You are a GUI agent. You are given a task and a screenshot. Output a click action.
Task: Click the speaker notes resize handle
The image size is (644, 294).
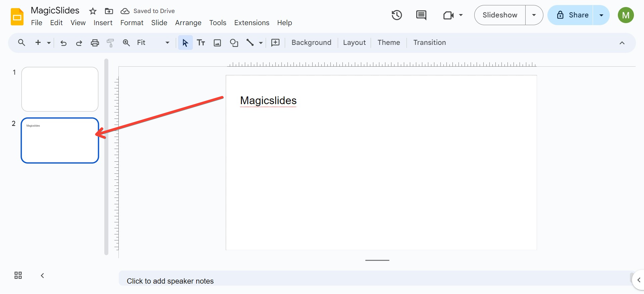[x=377, y=260]
